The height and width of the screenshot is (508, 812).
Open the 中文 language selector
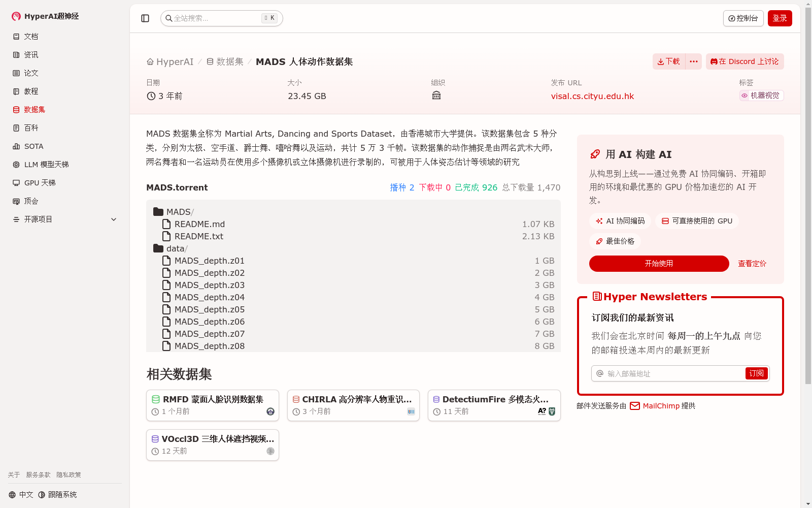(21, 495)
